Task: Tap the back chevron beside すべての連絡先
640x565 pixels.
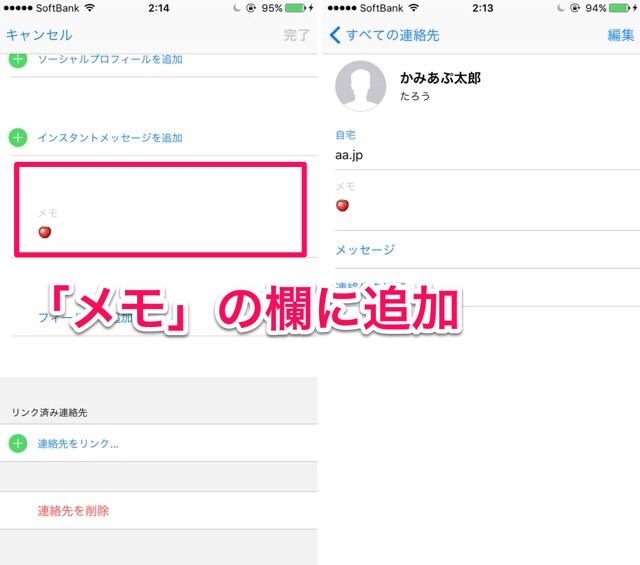Action: 335,35
